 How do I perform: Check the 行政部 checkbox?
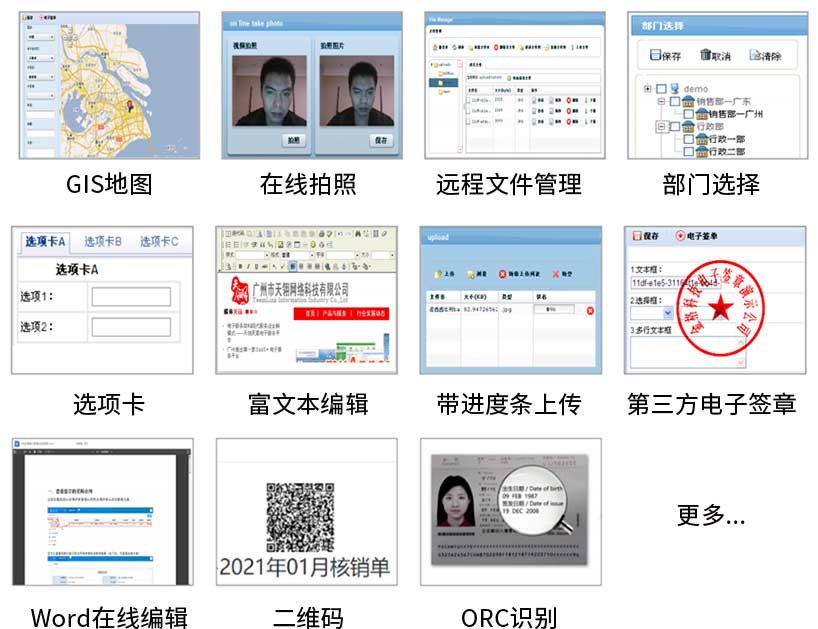(x=675, y=126)
